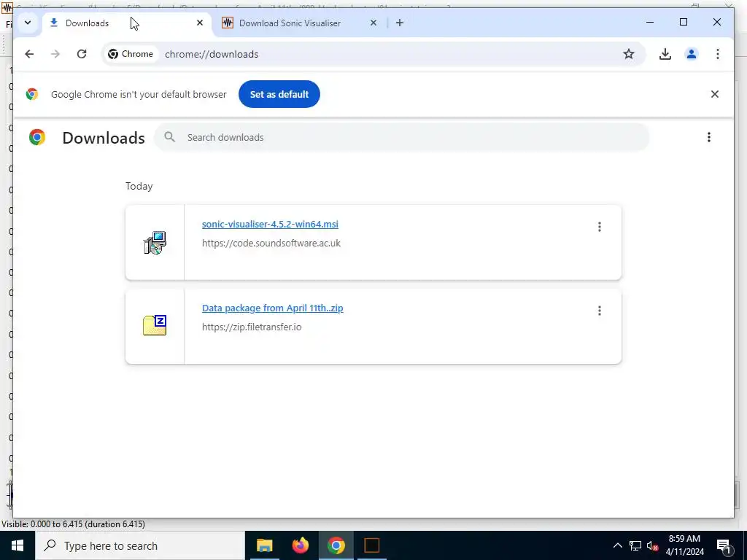747x560 pixels.
Task: Launch Firefox from the taskbar
Action: point(300,545)
